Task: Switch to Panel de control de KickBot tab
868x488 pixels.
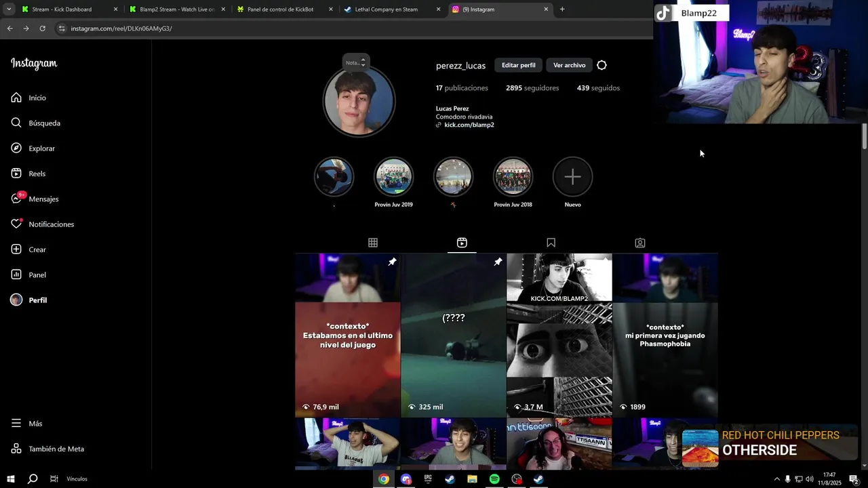Action: click(284, 9)
